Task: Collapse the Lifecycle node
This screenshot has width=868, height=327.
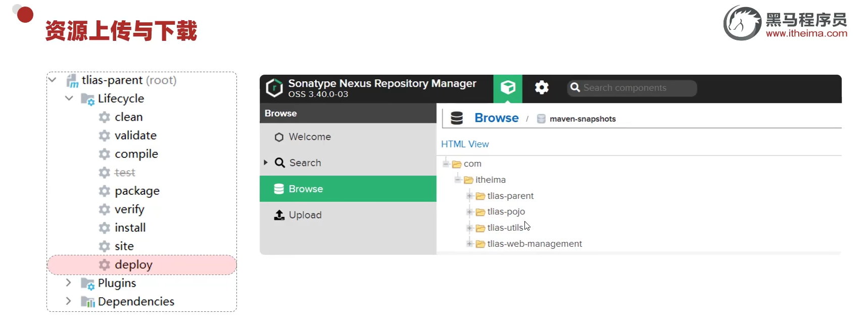Action: (x=69, y=98)
